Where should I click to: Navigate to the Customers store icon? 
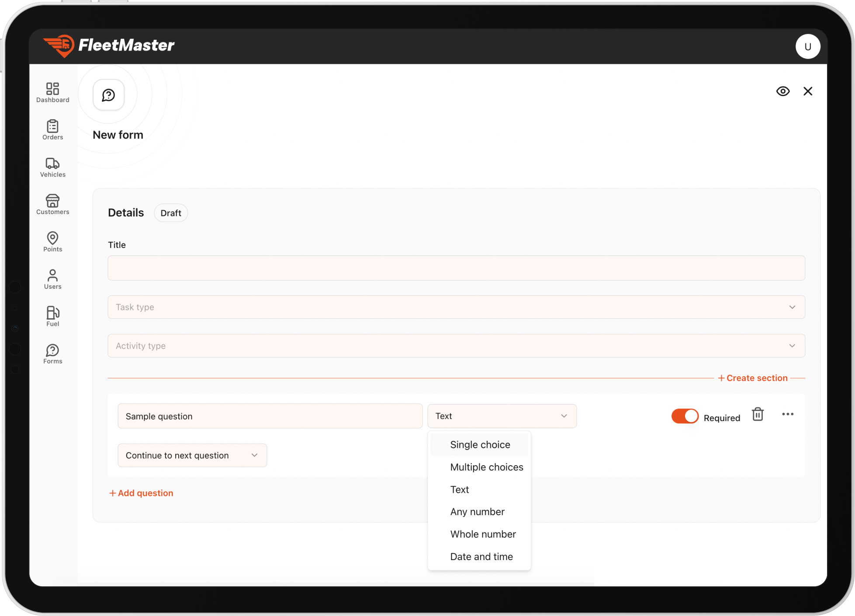point(52,204)
